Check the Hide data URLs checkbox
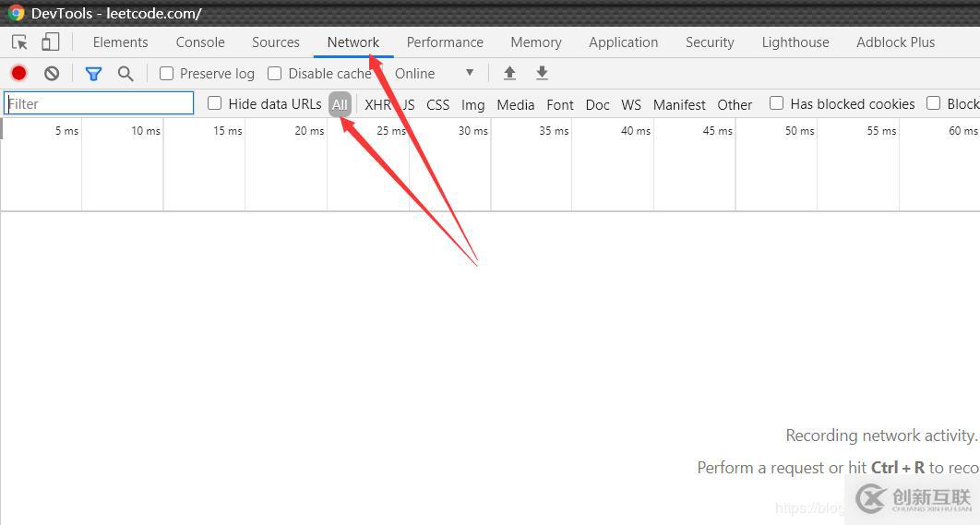Image resolution: width=980 pixels, height=525 pixels. pos(214,103)
